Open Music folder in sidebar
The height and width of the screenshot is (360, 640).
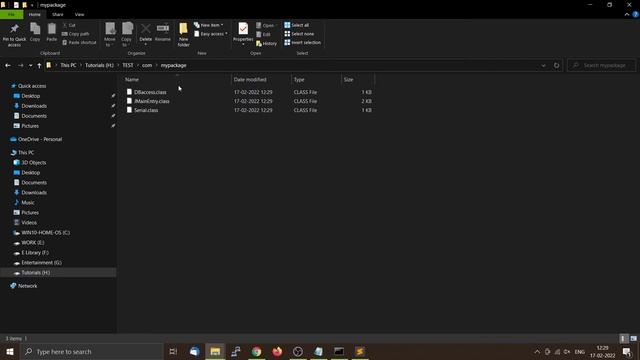tap(28, 202)
